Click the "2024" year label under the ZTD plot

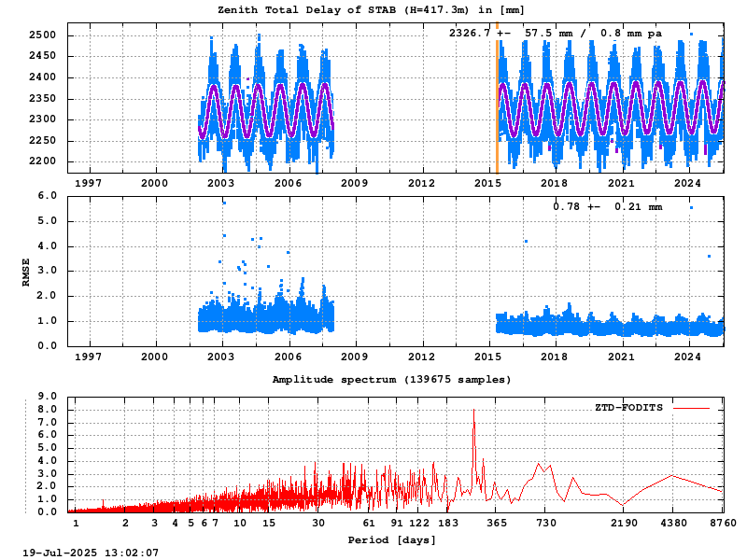pos(687,183)
